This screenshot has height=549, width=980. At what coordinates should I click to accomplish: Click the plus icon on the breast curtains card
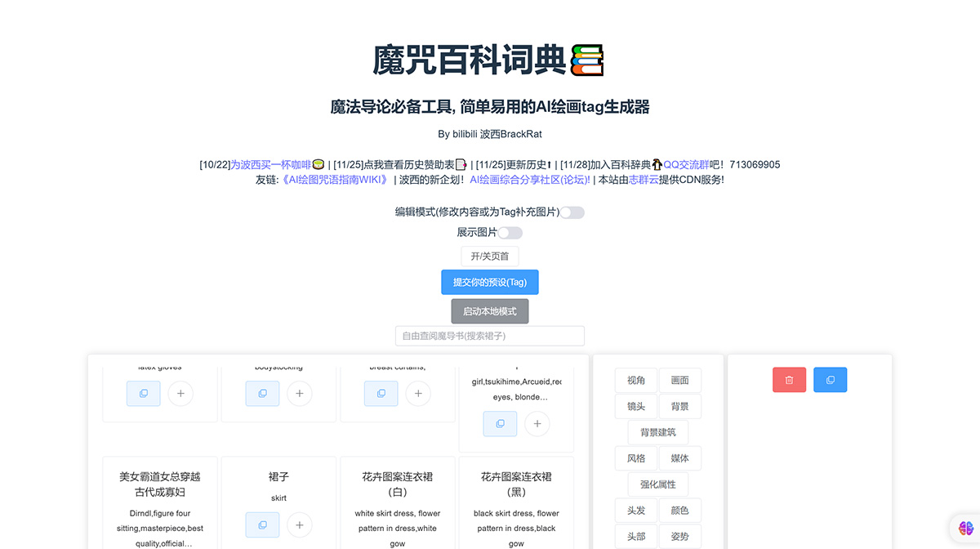[x=418, y=393]
